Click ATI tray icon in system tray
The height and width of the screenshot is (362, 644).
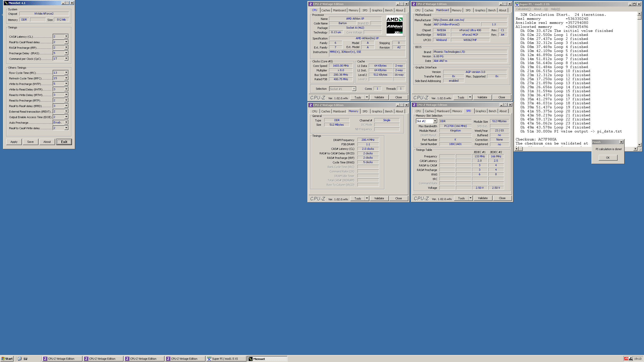pyautogui.click(x=626, y=359)
